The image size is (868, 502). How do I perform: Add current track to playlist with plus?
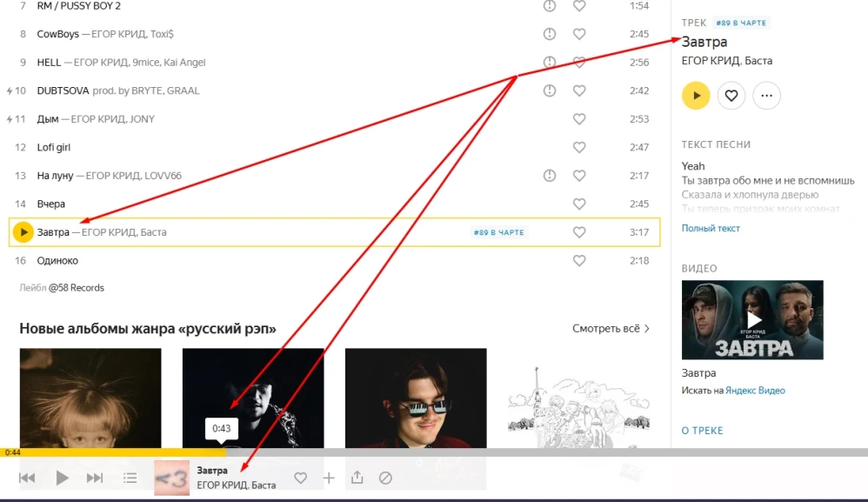click(x=329, y=478)
